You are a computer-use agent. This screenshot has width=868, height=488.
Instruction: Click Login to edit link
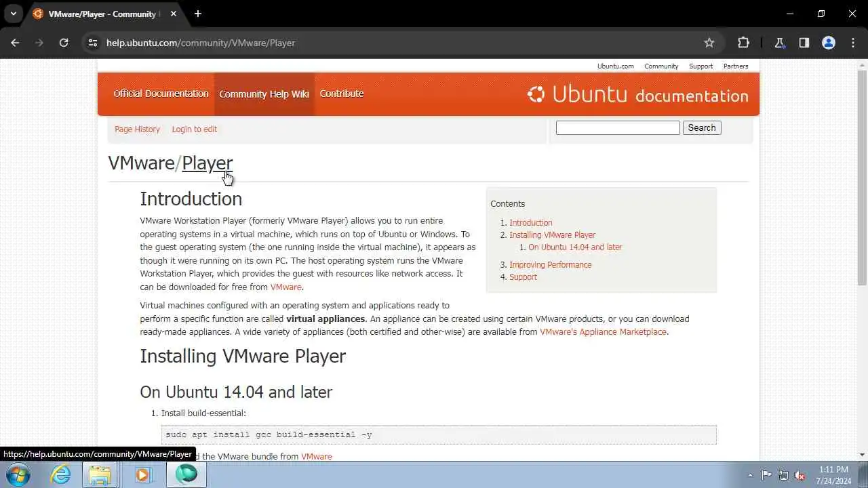click(195, 129)
